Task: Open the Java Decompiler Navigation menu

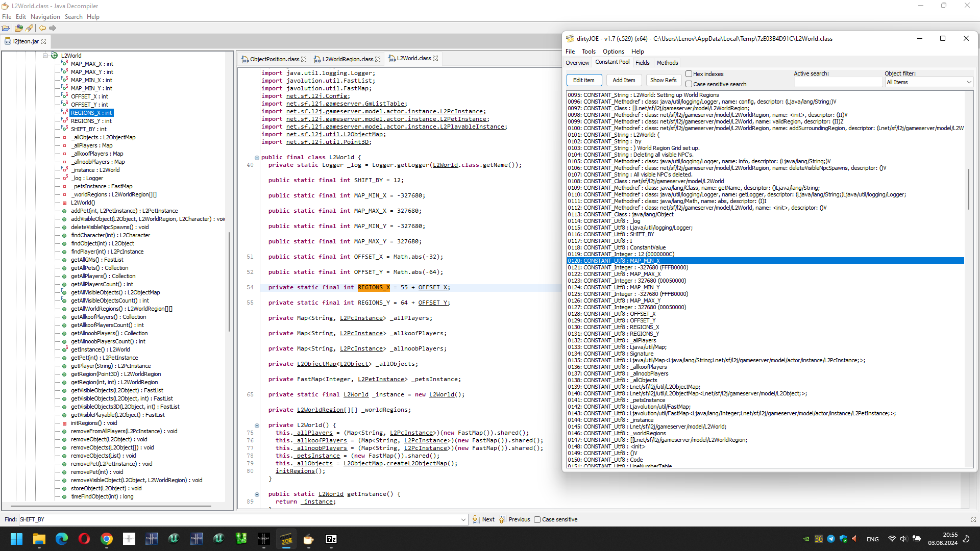Action: pyautogui.click(x=45, y=17)
